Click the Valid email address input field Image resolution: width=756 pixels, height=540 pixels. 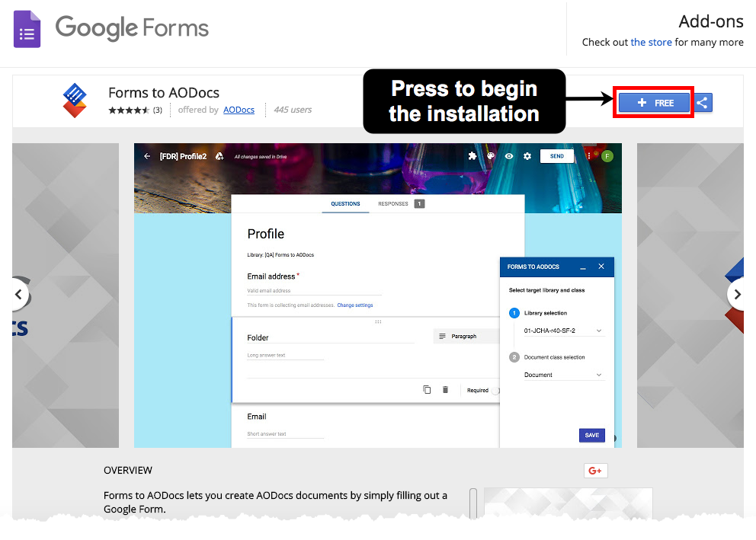tap(314, 290)
